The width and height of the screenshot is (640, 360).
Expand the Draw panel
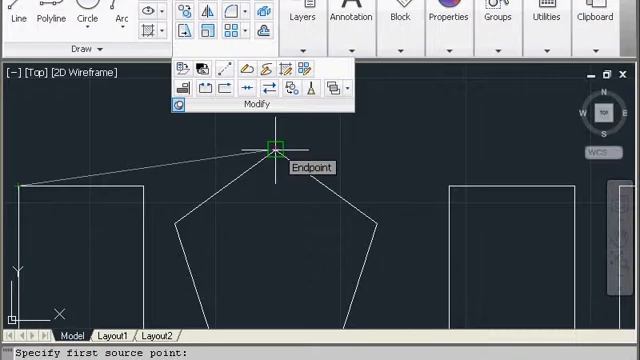coord(87,49)
